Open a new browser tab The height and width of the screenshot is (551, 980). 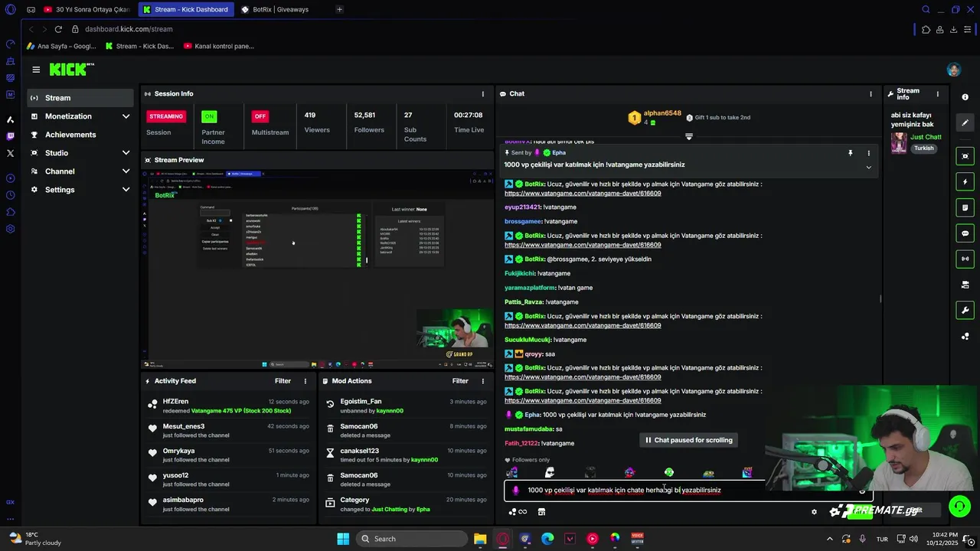pos(339,9)
